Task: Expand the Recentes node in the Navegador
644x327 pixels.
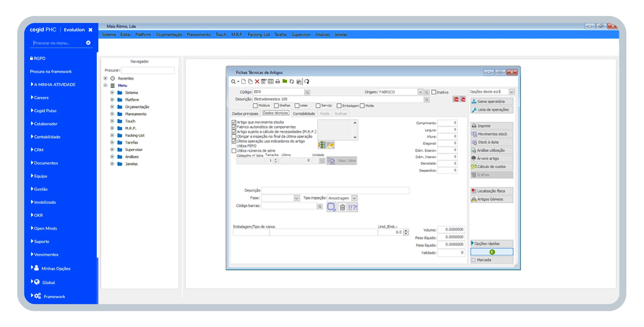Action: pyautogui.click(x=106, y=78)
